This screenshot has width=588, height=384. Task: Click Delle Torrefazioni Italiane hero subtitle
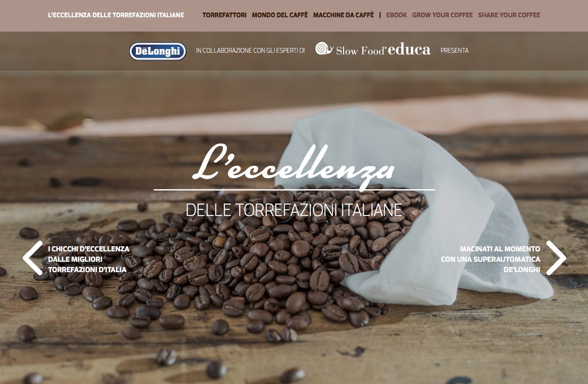(x=294, y=210)
